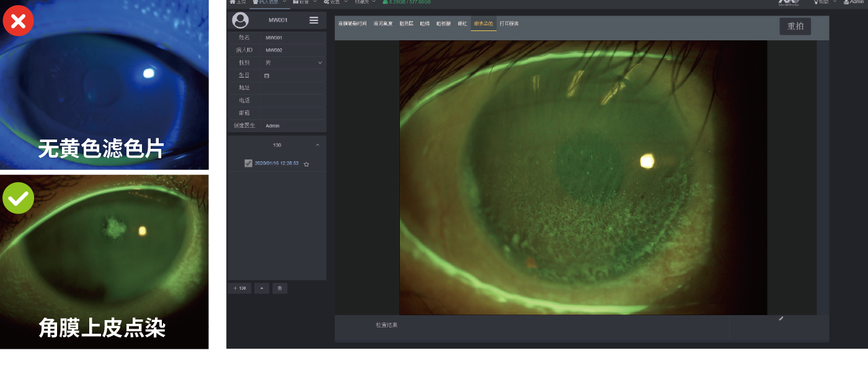Switch to the 睑板腺 tab
The width and height of the screenshot is (868, 366).
[x=444, y=24]
